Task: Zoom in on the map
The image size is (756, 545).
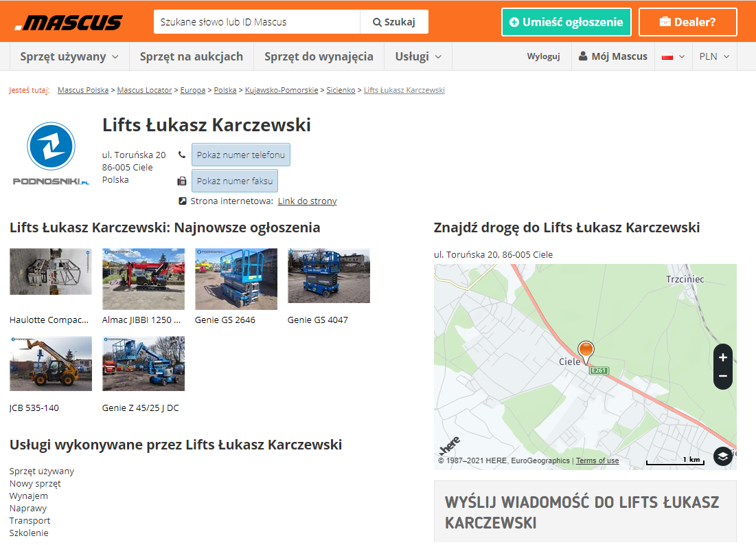Action: click(x=723, y=357)
